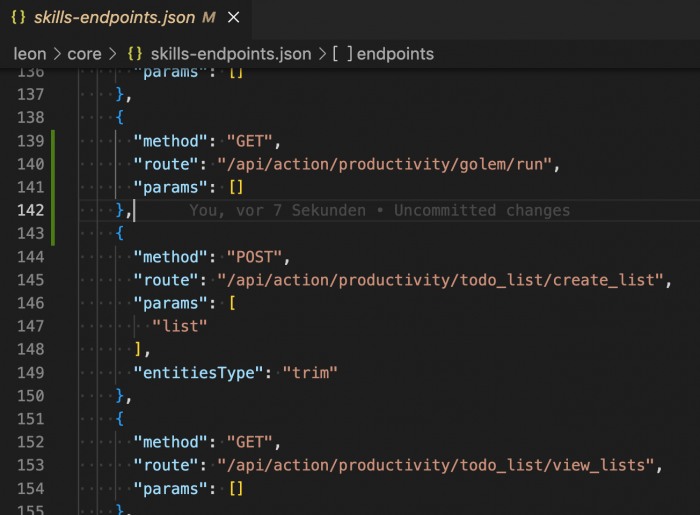Screen dimensions: 700x515
Task: Click the empty params brackets on line 154
Action: tap(236, 489)
